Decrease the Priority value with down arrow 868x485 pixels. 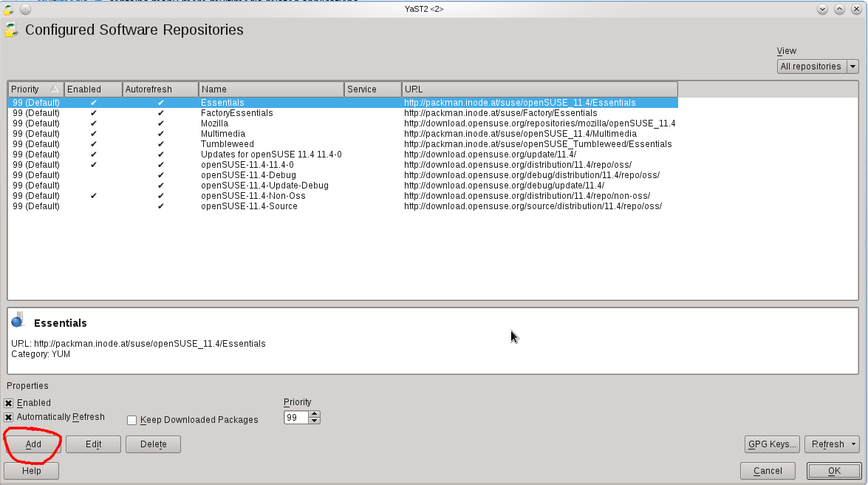coord(315,421)
